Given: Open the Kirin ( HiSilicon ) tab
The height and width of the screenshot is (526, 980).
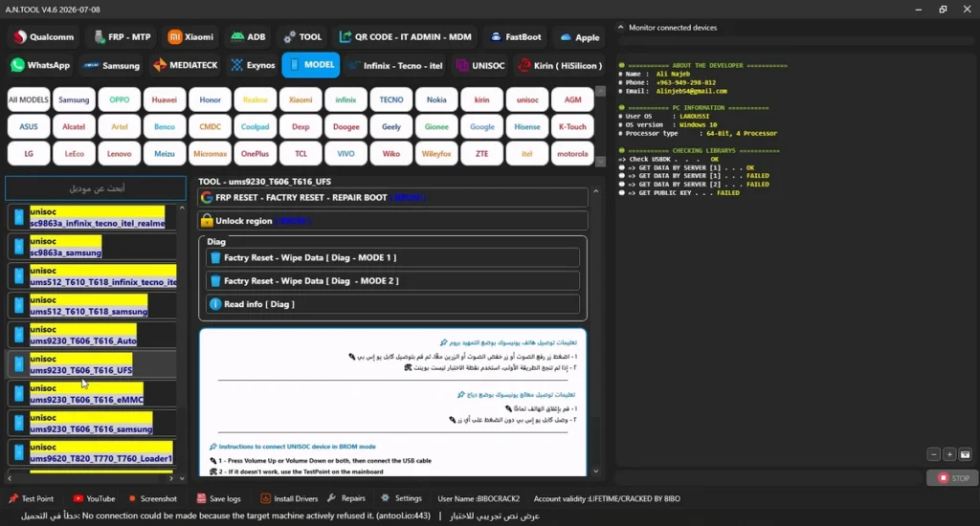Looking at the screenshot, I should point(560,65).
